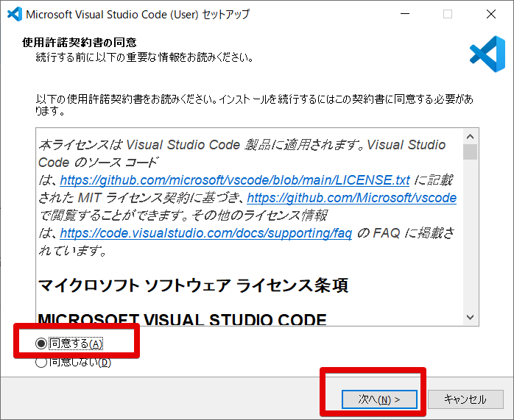The image size is (514, 420).
Task: Click the license scrollbar up arrow
Action: click(x=471, y=137)
